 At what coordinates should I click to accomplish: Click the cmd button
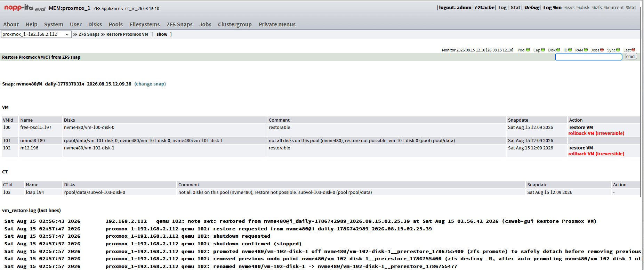coord(631,57)
